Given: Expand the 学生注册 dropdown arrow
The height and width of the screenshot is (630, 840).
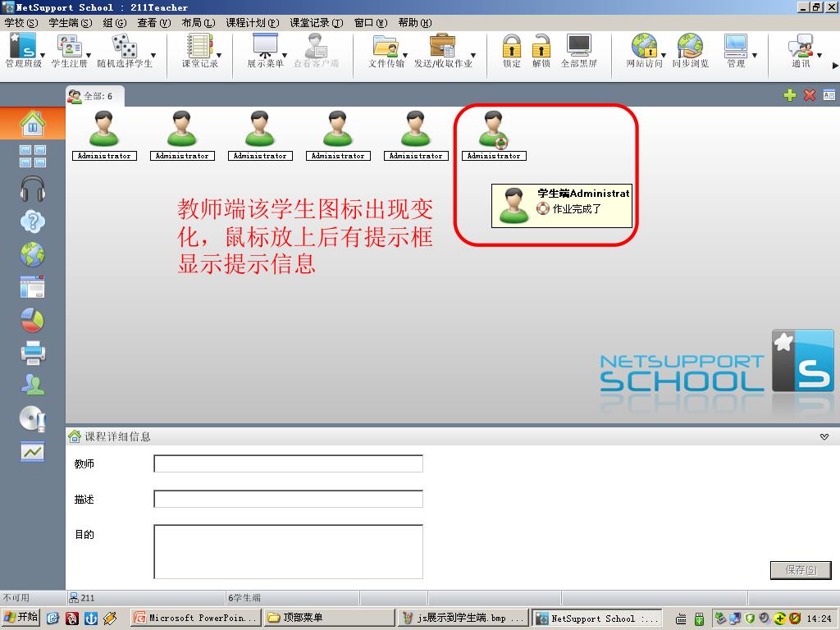Looking at the screenshot, I should point(89,55).
